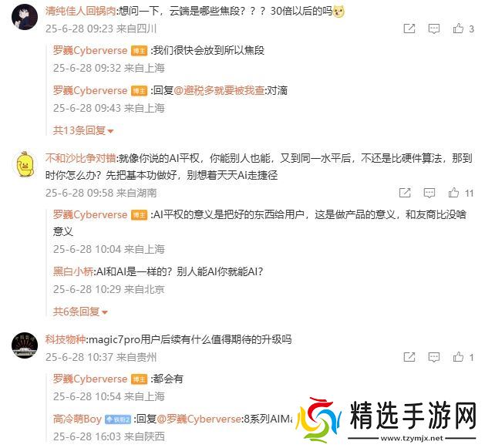Reply to 科技物种's magic7pro comment
485x448 pixels.
(x=433, y=357)
